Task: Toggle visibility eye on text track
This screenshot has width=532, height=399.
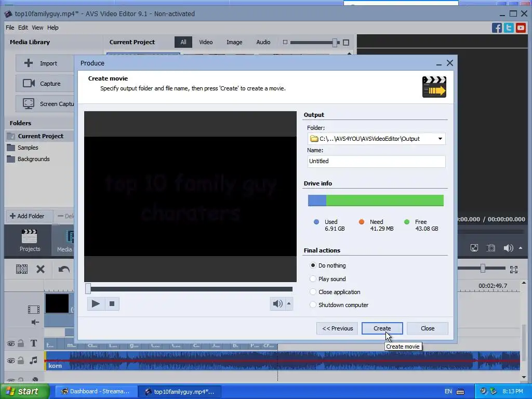Action: [x=11, y=344]
